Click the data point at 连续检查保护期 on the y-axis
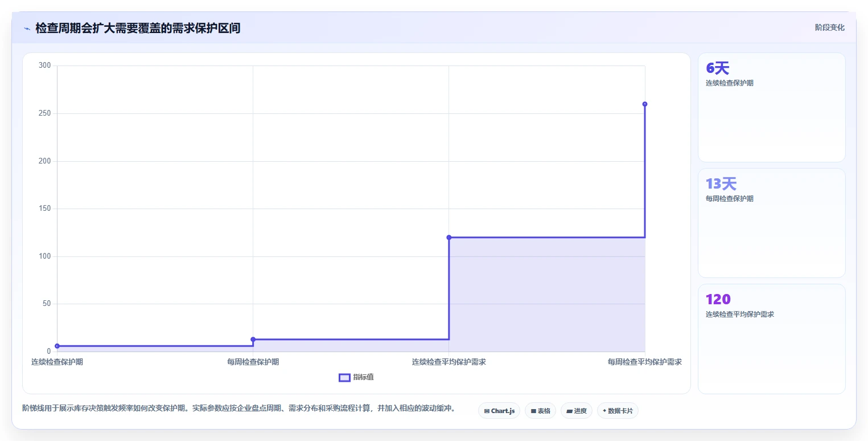The width and height of the screenshot is (868, 441). coord(57,346)
